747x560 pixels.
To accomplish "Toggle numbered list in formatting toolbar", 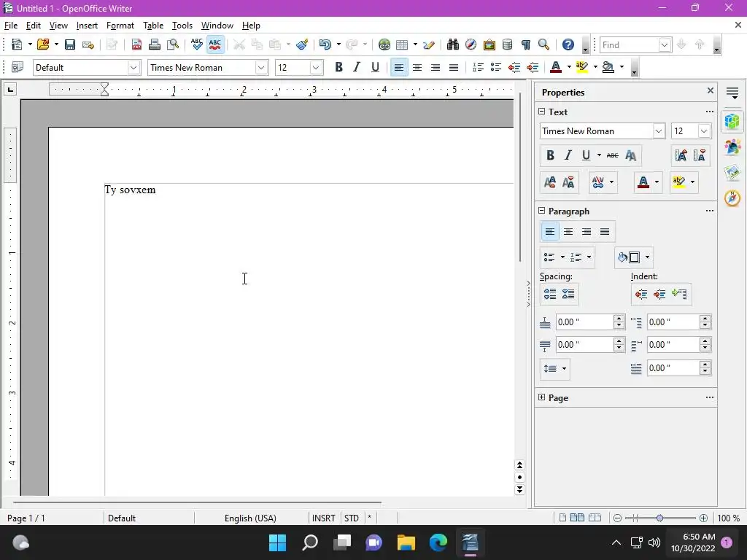I will [478, 68].
